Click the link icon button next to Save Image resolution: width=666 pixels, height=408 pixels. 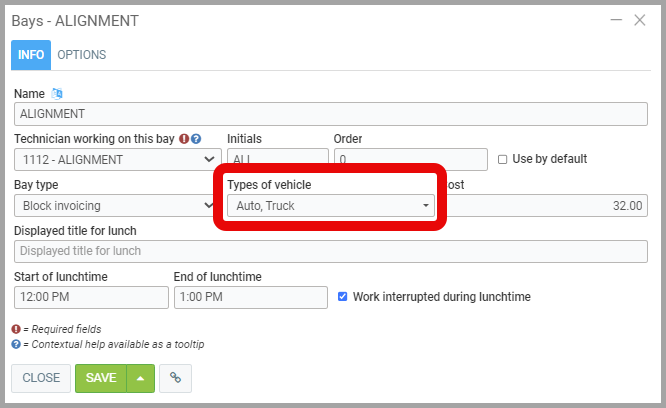(175, 378)
